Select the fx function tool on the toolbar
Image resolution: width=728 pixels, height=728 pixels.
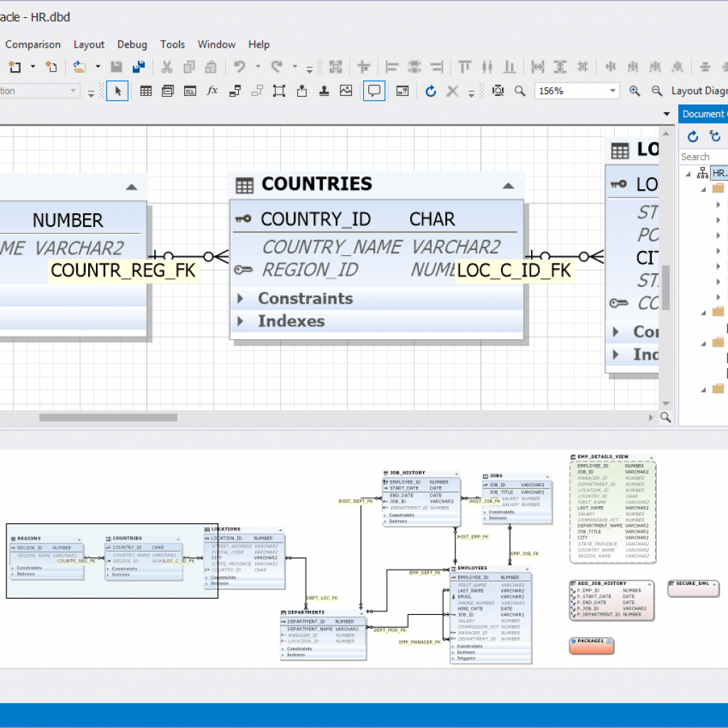click(211, 91)
